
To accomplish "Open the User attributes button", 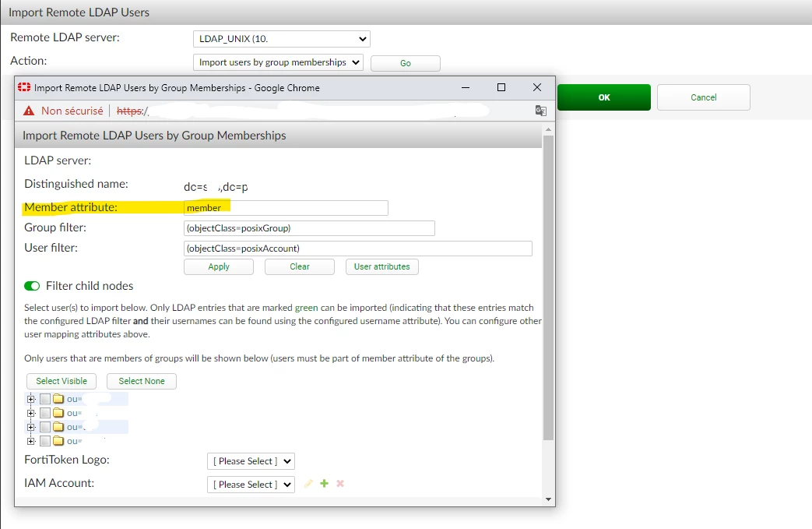I will pos(381,266).
